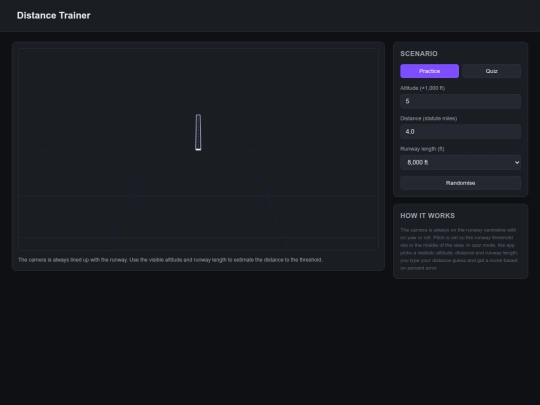
Task: Open the Runway length dropdown
Action: pyautogui.click(x=460, y=162)
